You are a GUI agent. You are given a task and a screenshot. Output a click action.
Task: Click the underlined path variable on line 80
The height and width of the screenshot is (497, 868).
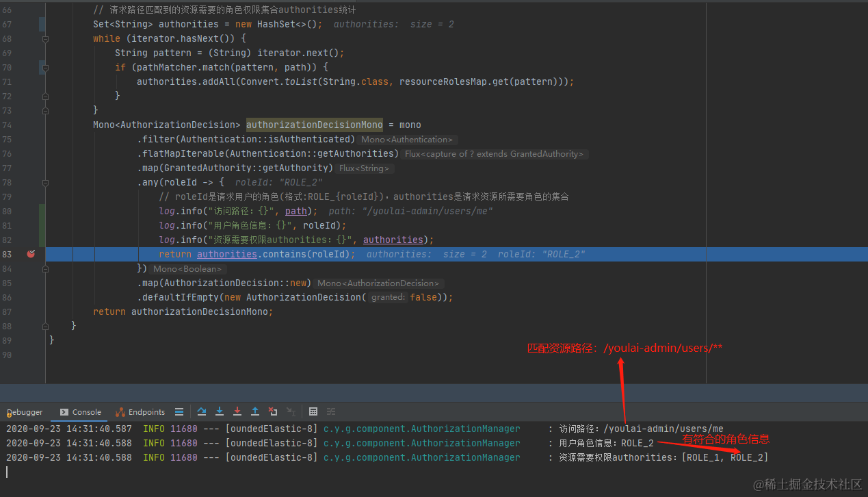(296, 211)
